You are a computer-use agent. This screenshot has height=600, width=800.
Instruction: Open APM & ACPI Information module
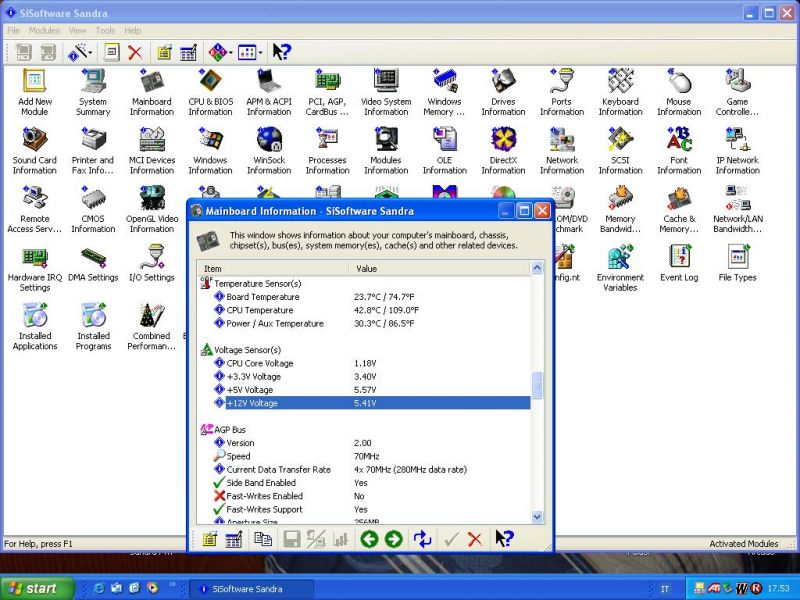coord(269,93)
